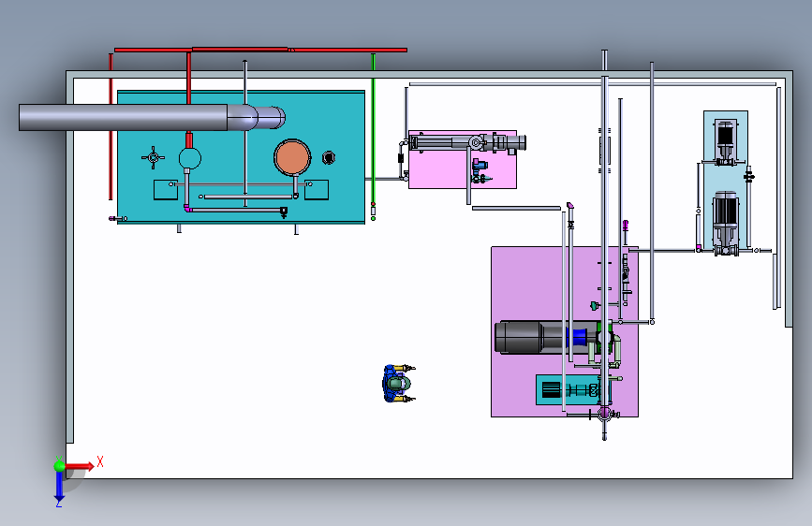Screen dimensions: 812x526
Task: Select the large grey horizontal exhaust duct
Action: [x=123, y=118]
